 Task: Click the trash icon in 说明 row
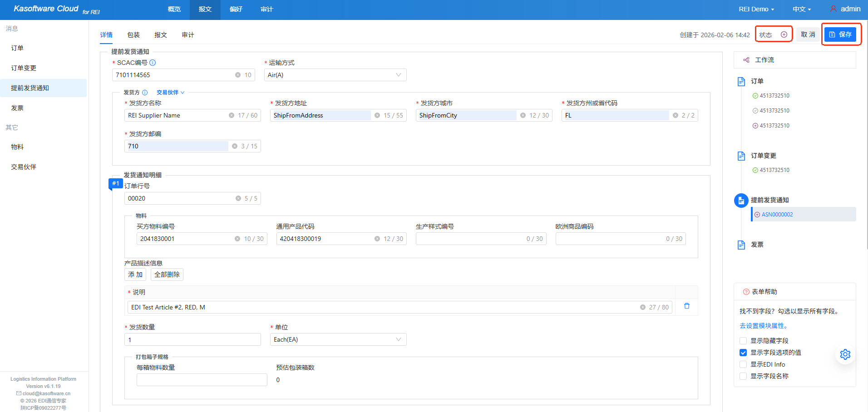[x=686, y=306]
